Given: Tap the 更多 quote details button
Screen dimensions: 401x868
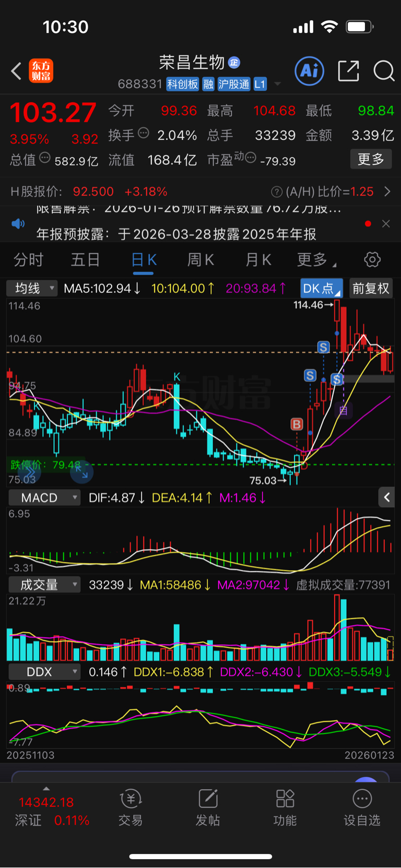Looking at the screenshot, I should click(371, 159).
